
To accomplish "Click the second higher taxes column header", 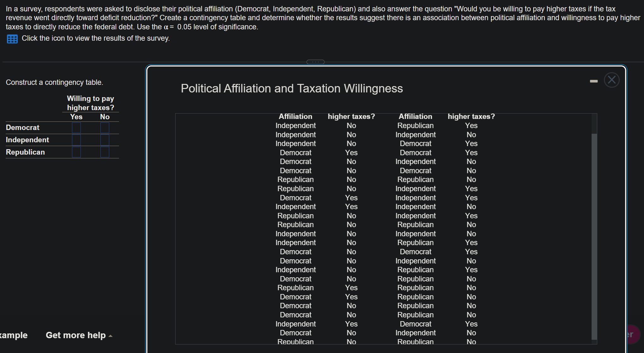I will [x=471, y=117].
